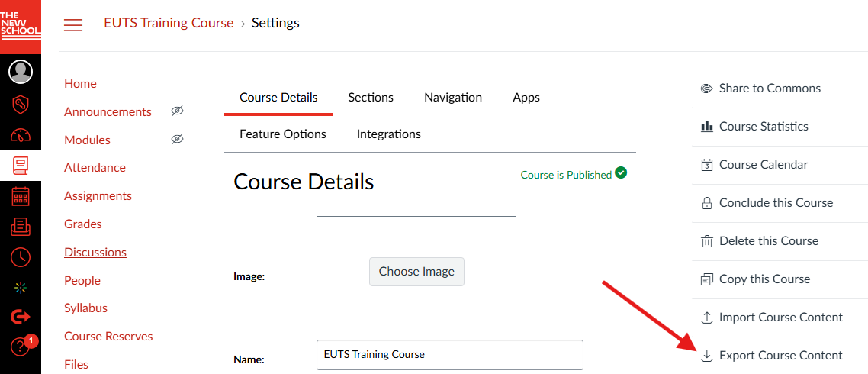Click the Copy this Course link text
This screenshot has height=374, width=868.
(x=765, y=279)
